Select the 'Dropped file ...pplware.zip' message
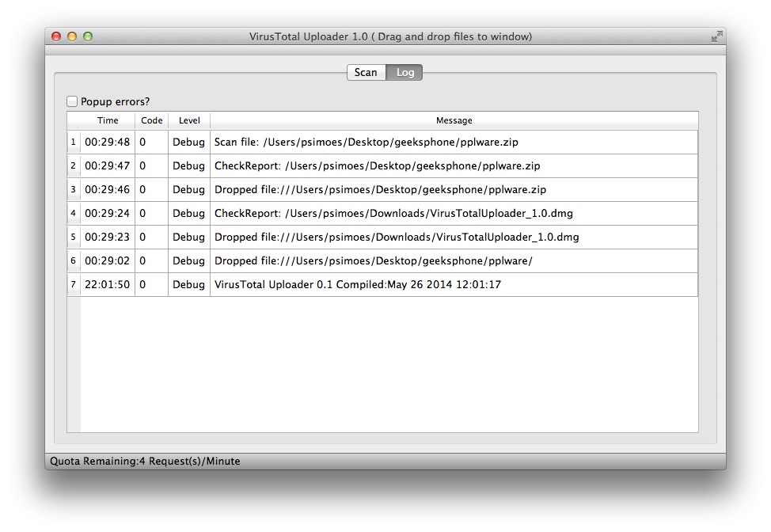 tap(454, 189)
